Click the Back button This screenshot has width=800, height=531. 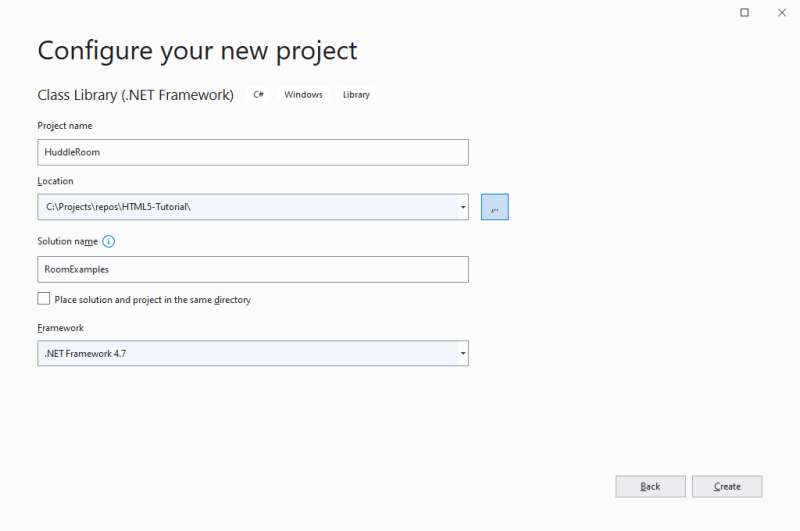coord(650,486)
